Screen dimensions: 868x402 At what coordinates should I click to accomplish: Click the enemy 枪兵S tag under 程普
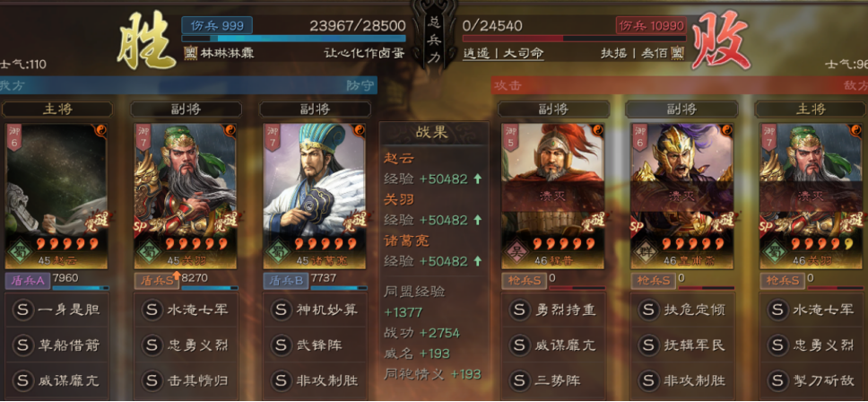click(524, 281)
